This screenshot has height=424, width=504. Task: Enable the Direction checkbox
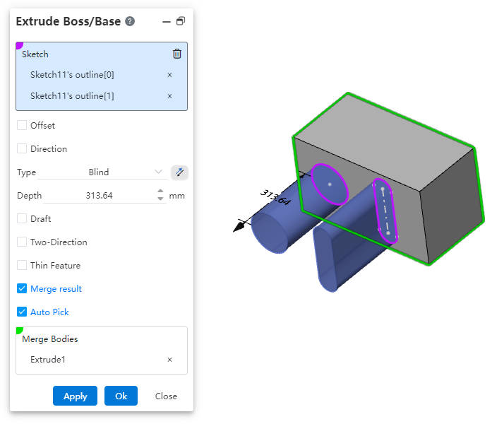click(x=22, y=148)
